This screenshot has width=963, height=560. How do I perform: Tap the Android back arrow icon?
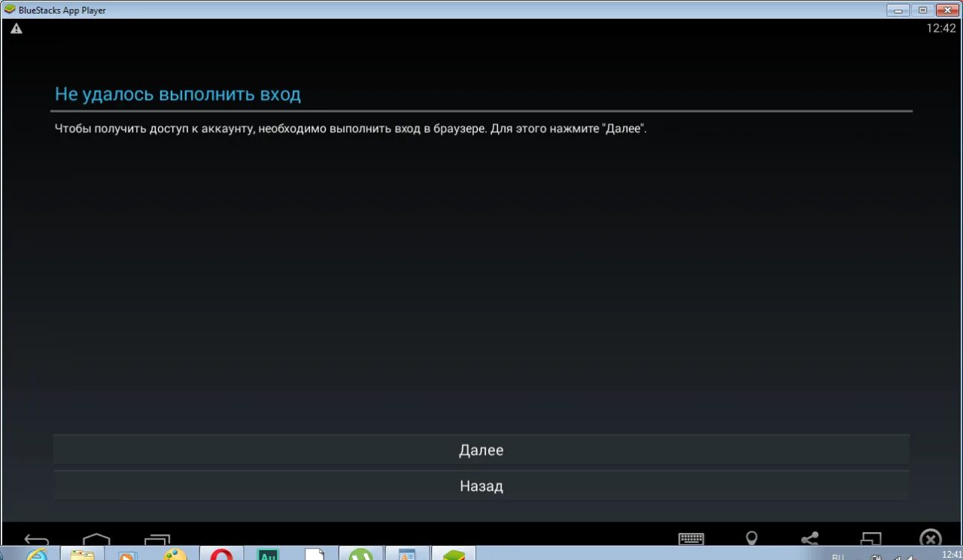pos(36,540)
